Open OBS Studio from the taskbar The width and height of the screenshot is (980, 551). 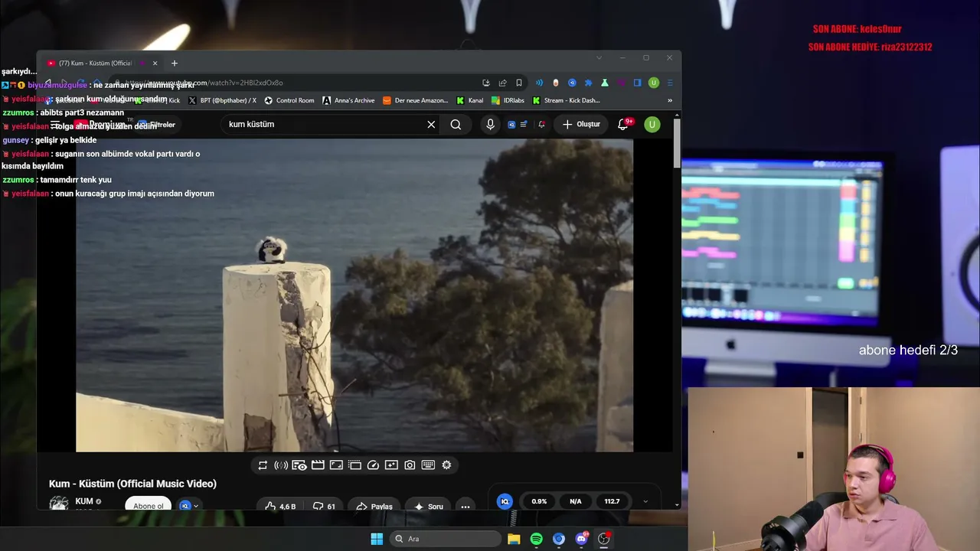tap(604, 539)
